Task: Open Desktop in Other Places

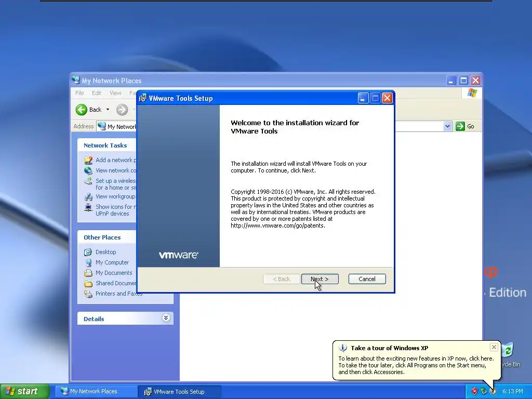Action: tap(105, 252)
